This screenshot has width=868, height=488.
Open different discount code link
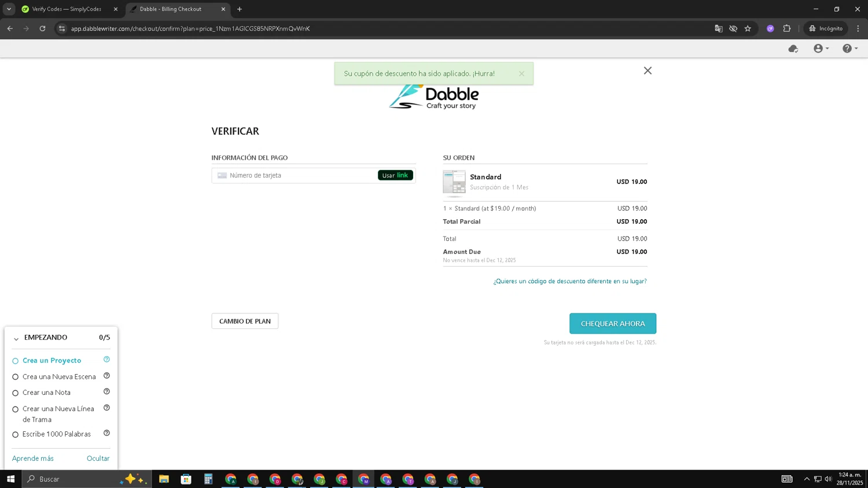tap(570, 281)
